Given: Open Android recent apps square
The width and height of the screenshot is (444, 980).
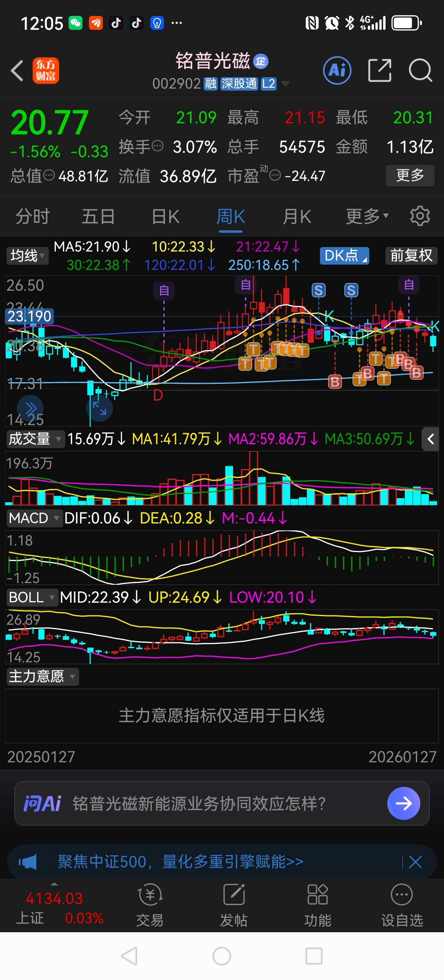Looking at the screenshot, I should (314, 956).
